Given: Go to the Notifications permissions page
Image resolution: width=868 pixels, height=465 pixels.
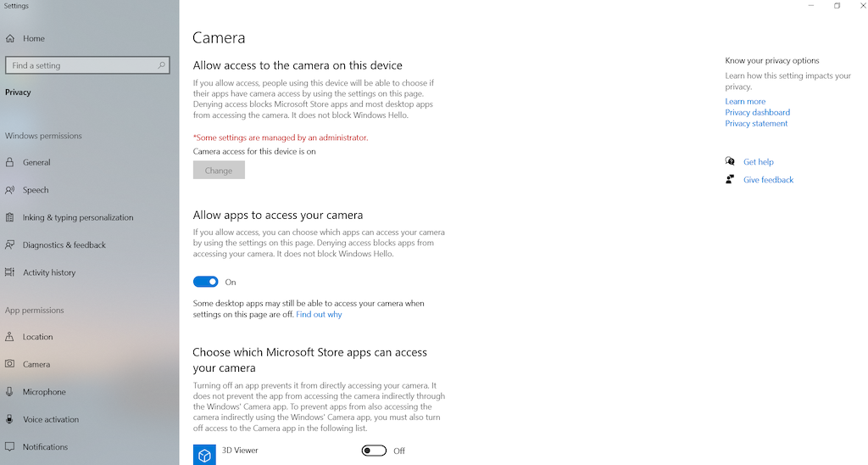Looking at the screenshot, I should (46, 446).
